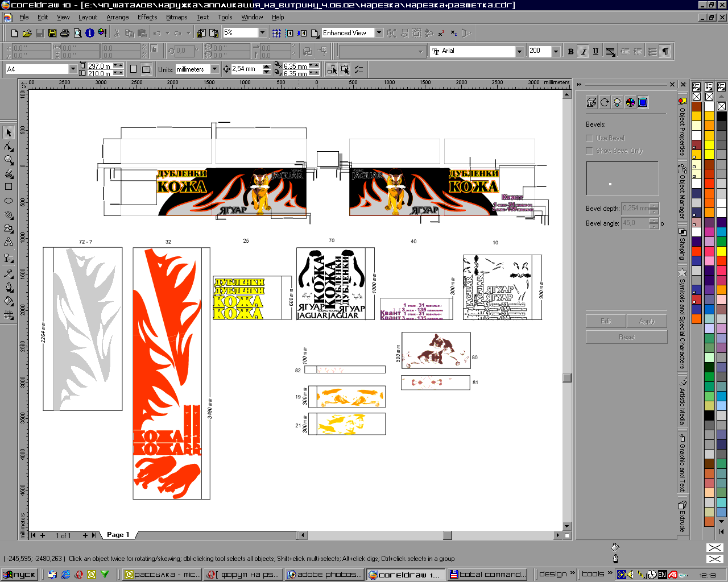Toggle Snap to Grid button

coord(276,33)
